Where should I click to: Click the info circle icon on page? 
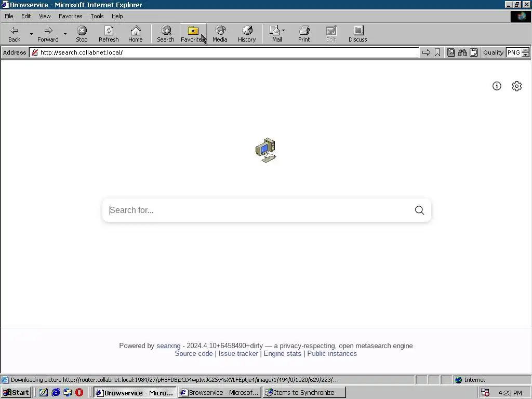pyautogui.click(x=497, y=86)
